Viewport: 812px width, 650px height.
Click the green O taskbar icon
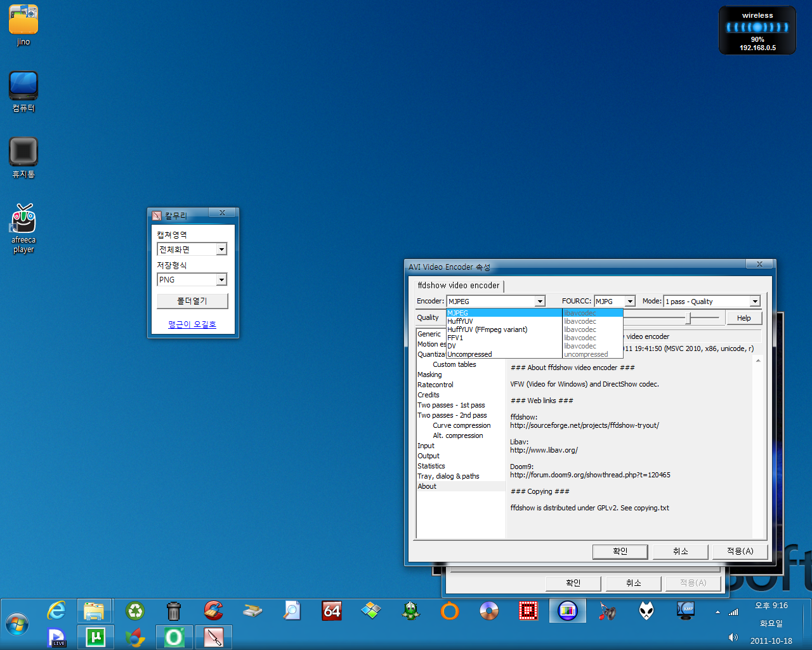(x=174, y=637)
